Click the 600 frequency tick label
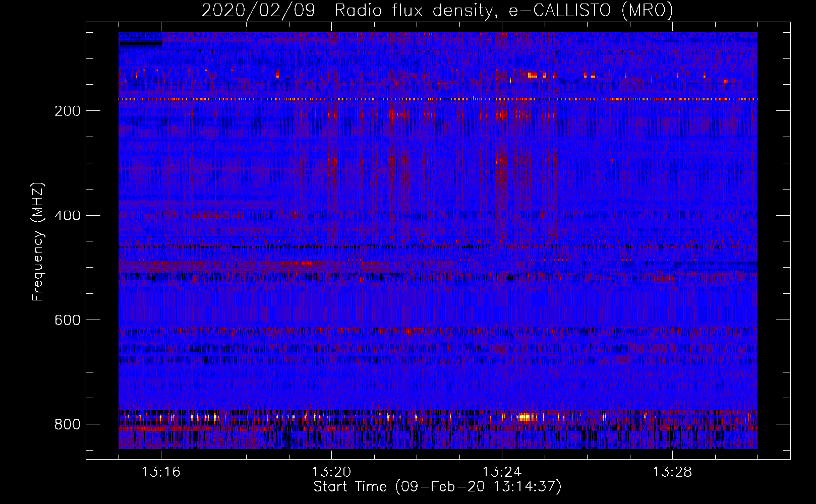 click(x=68, y=320)
